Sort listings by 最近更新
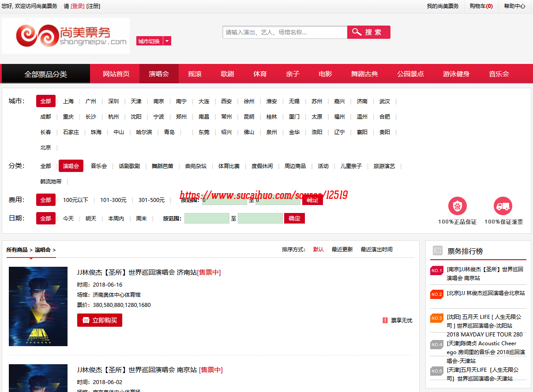Screen dimensions: 533x392 click(342, 250)
